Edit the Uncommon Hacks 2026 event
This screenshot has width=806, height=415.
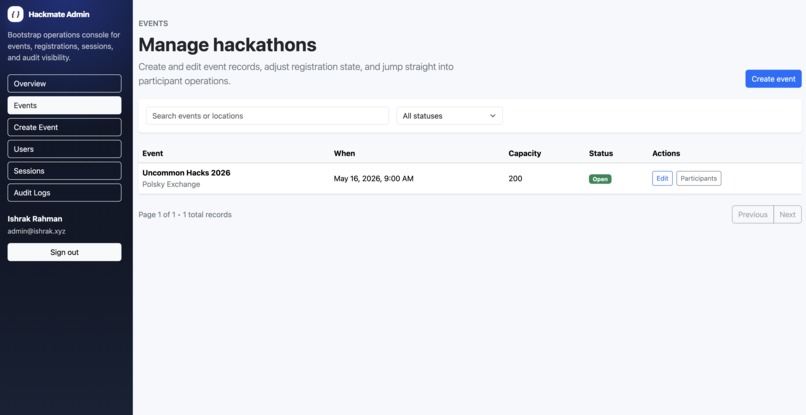[662, 178]
